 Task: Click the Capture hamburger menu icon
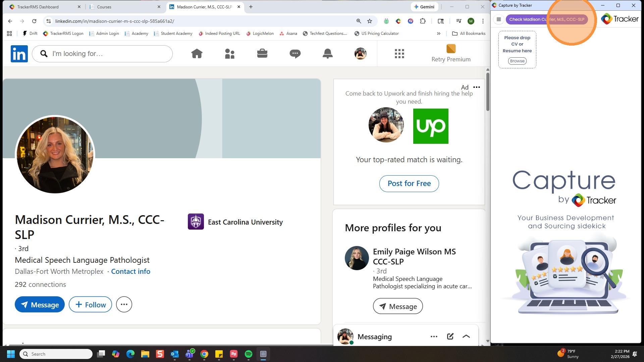coord(499,19)
